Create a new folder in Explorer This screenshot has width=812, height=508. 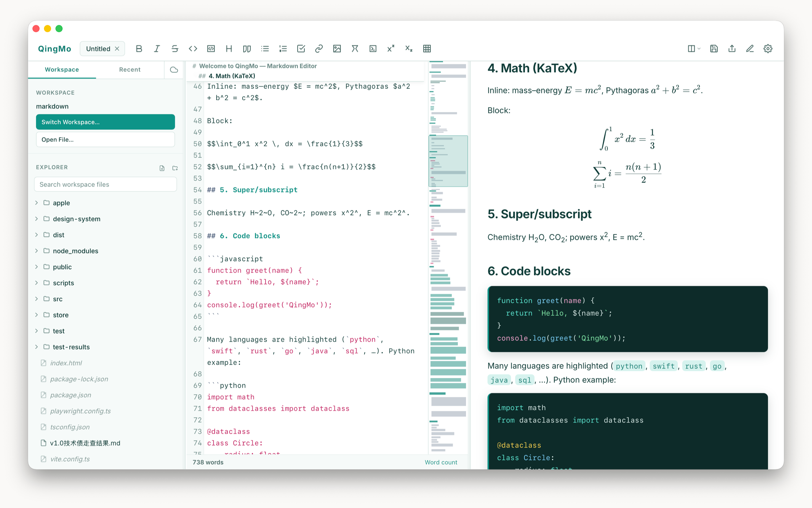[x=175, y=168]
